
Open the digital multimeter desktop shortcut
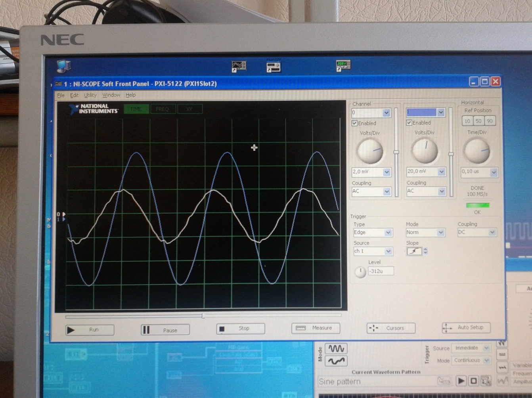[343, 65]
